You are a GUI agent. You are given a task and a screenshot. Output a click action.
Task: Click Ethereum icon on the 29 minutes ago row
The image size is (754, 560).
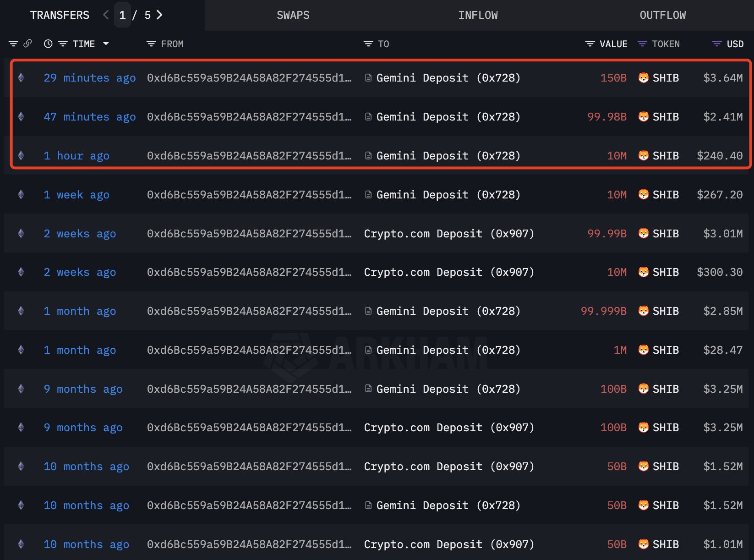click(x=21, y=78)
